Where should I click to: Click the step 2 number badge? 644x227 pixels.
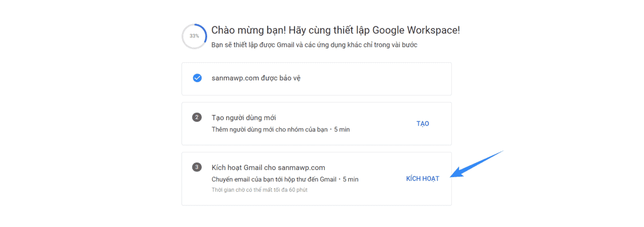click(197, 117)
